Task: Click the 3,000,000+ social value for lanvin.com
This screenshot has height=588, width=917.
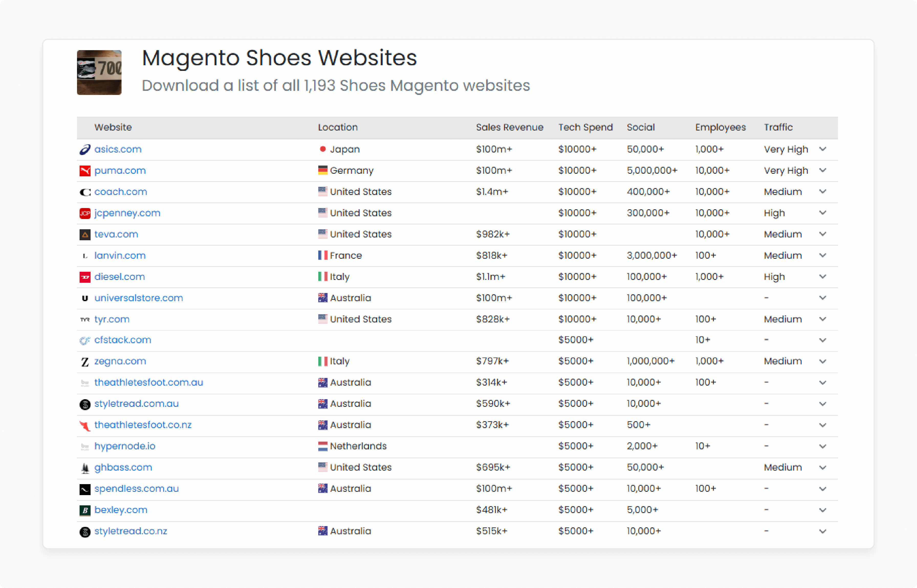Action: (652, 255)
